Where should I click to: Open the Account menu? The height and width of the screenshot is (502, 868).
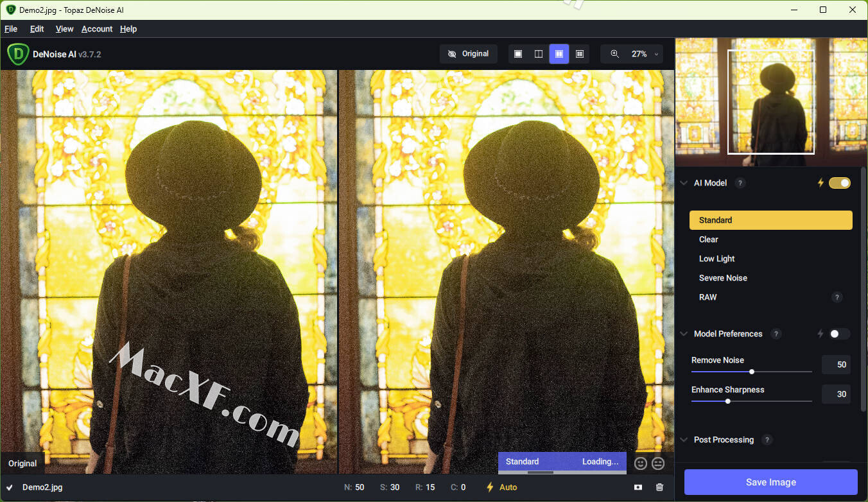click(x=97, y=29)
